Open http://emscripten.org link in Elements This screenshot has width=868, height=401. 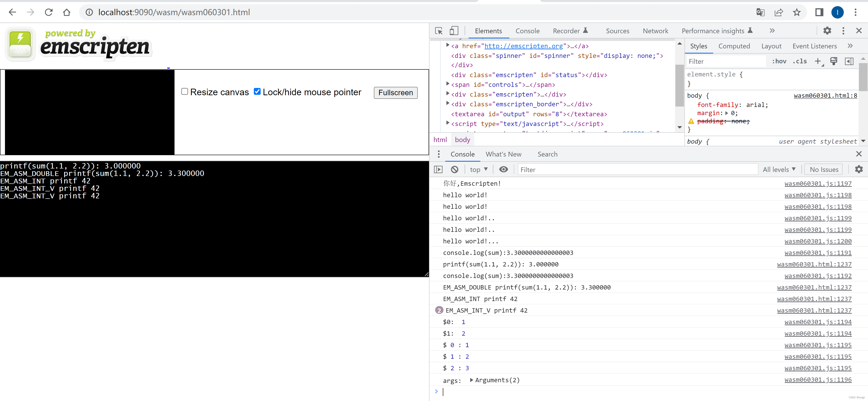pos(523,46)
